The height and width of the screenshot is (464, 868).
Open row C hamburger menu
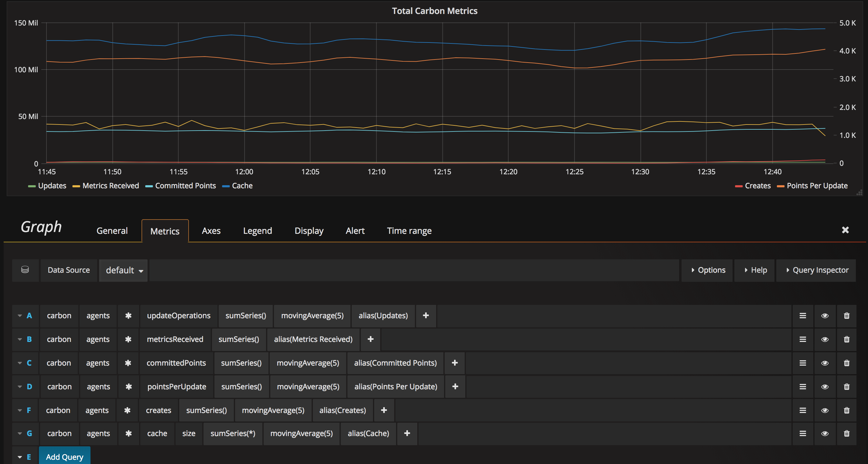803,363
